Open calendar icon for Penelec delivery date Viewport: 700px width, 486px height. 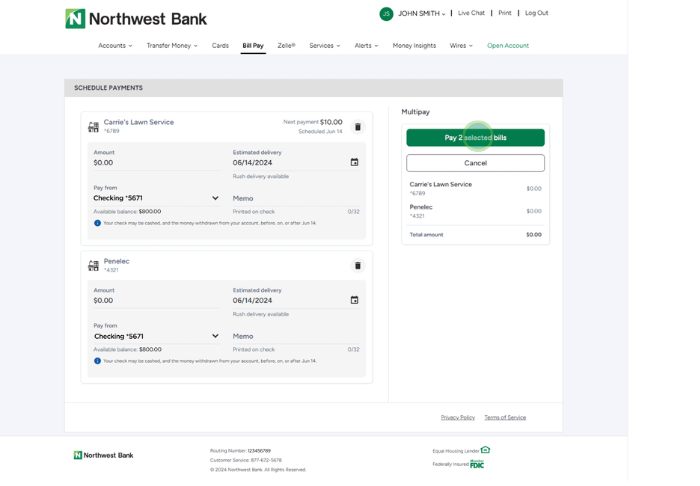pyautogui.click(x=354, y=300)
